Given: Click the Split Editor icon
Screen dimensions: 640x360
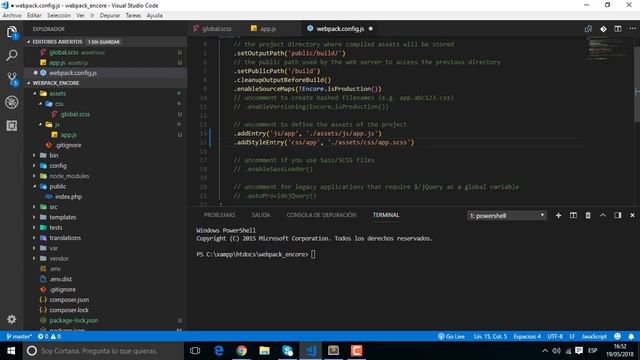Looking at the screenshot, I should (x=618, y=29).
